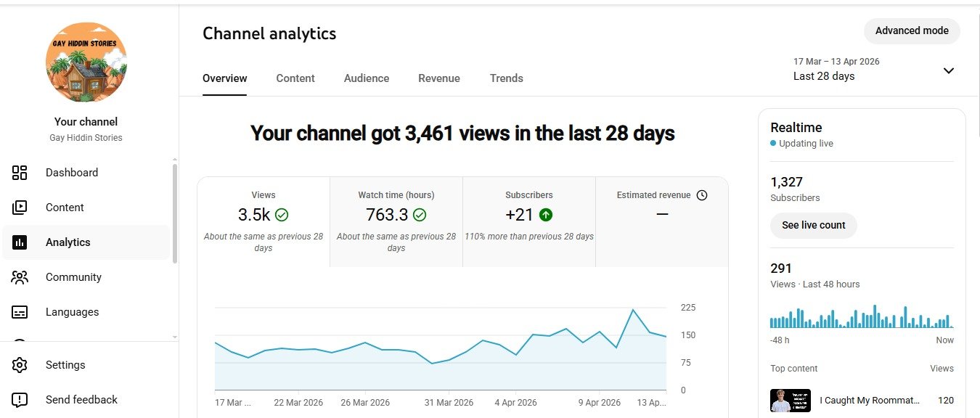Screen dimensions: 980x418
Task: Click the Content sidebar icon
Action: (x=20, y=208)
